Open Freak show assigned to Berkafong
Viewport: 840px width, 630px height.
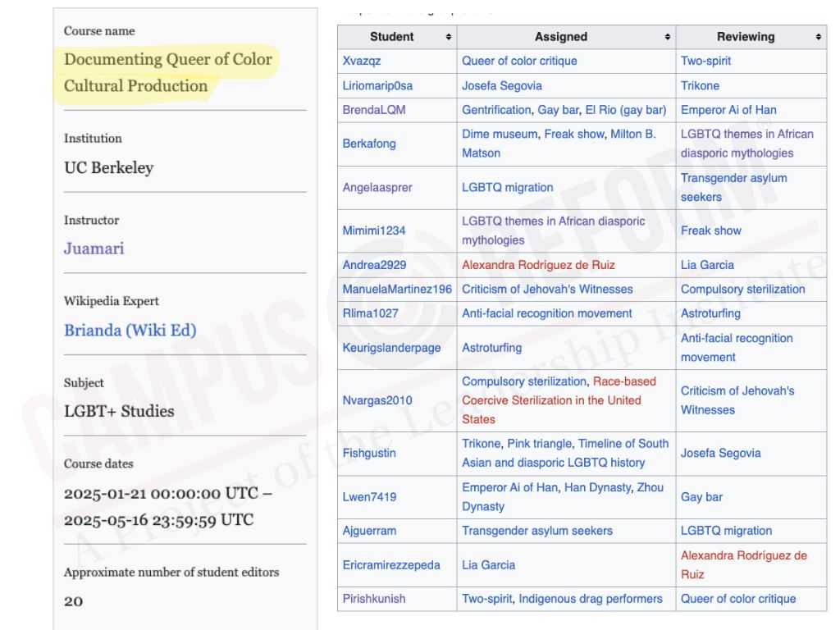pos(574,134)
